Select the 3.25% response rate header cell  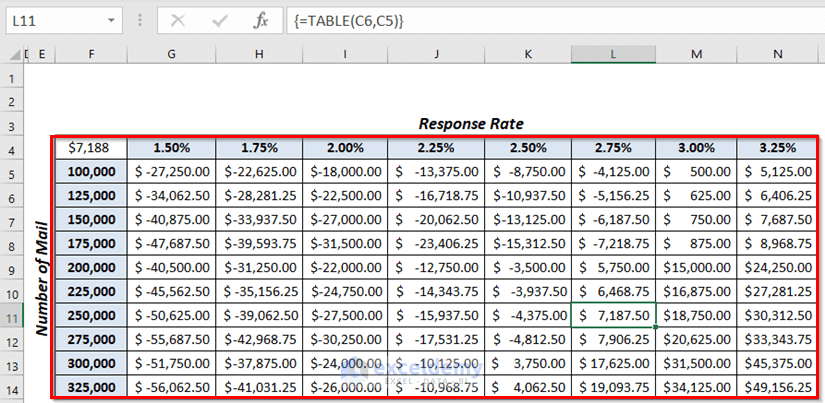pos(777,148)
